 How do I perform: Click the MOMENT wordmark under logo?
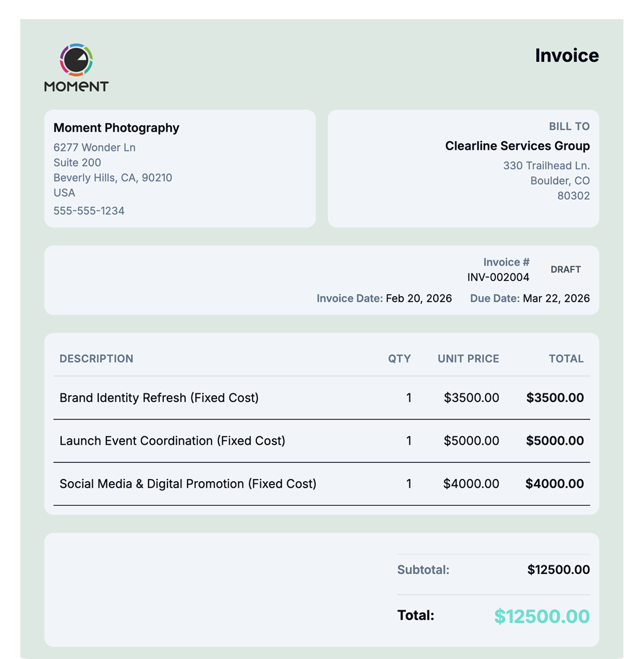(x=76, y=86)
